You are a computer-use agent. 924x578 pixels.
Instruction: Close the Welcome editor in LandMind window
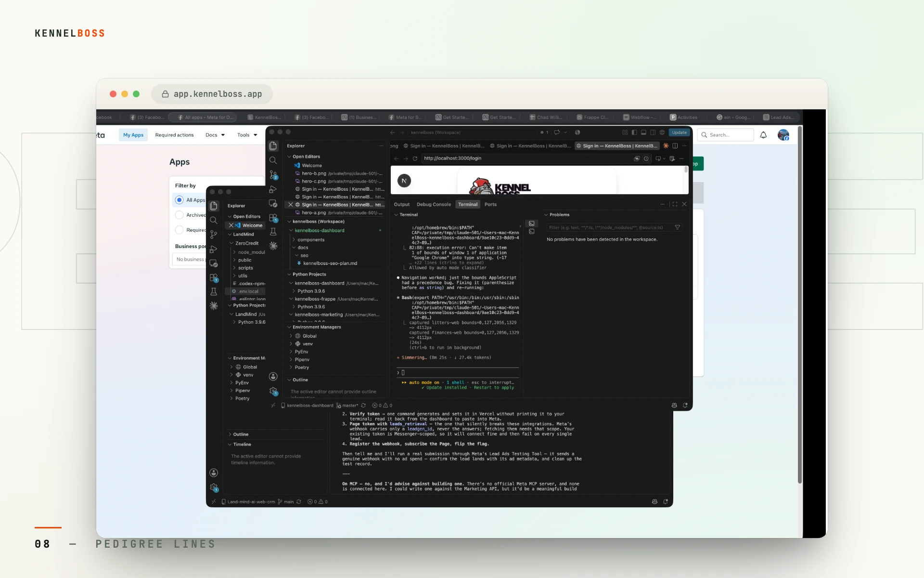point(231,225)
